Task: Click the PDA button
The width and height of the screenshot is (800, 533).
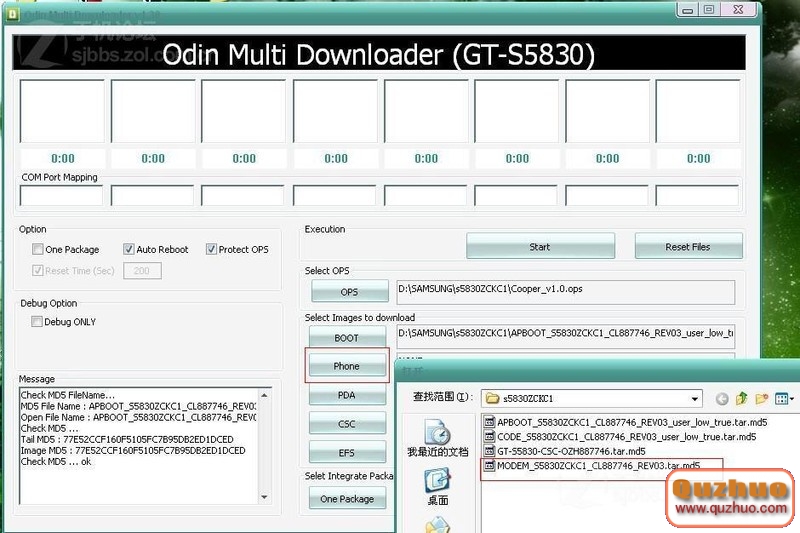Action: (347, 395)
